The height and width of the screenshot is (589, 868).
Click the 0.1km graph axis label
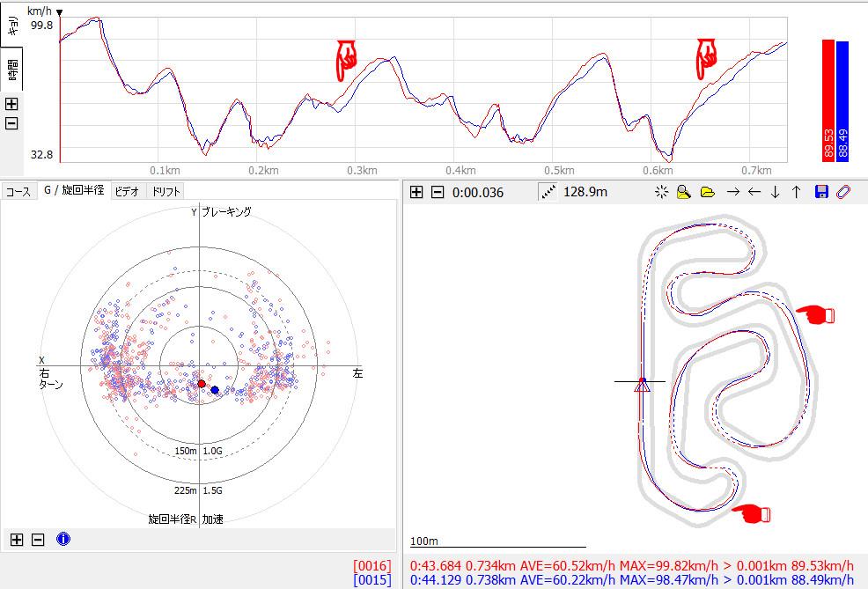(165, 171)
